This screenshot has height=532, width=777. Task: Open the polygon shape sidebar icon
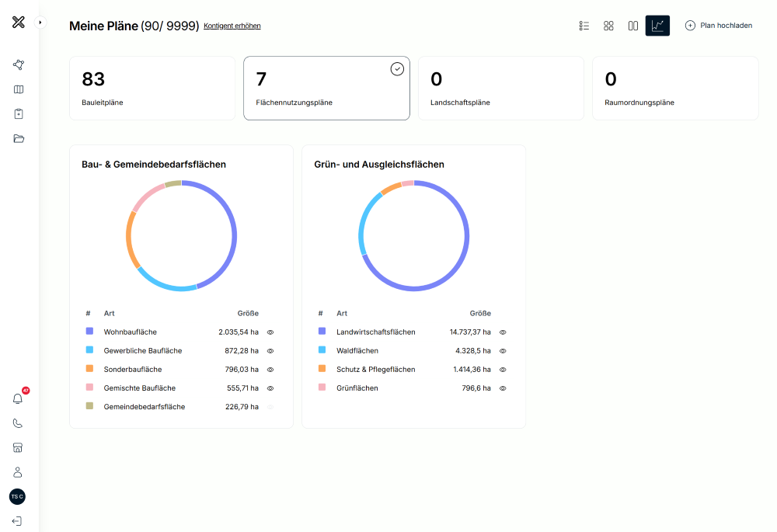[19, 65]
